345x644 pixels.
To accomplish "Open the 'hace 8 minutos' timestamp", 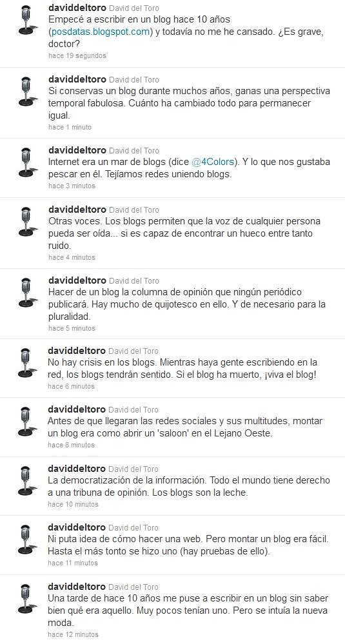I will click(x=71, y=445).
